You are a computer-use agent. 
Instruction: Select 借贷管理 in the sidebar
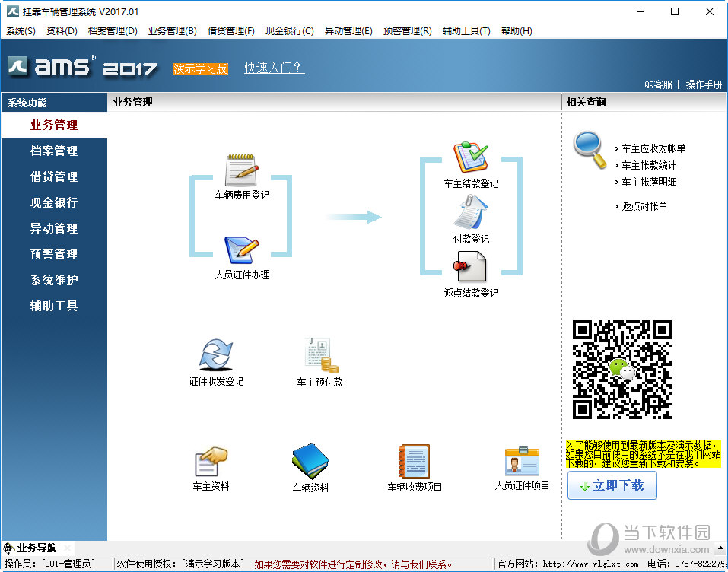pos(54,177)
